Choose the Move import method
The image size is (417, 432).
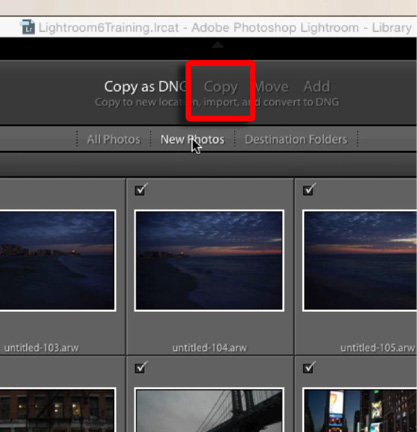272,87
